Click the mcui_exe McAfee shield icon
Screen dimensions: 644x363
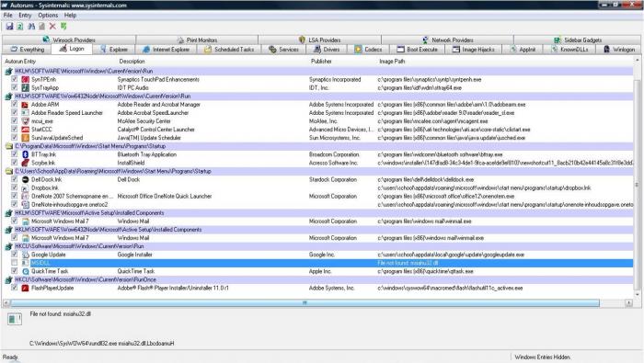tap(26, 121)
